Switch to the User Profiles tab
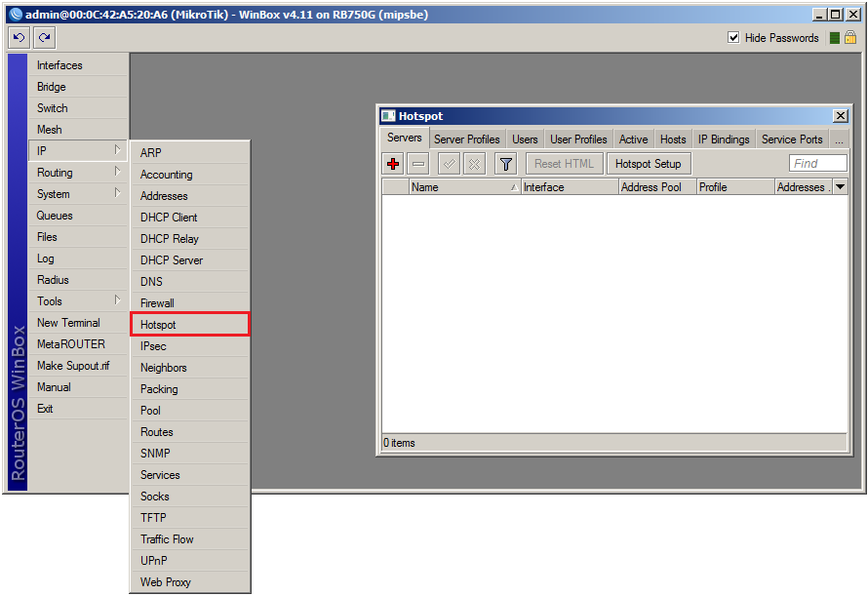This screenshot has height=596, width=868. pos(578,139)
